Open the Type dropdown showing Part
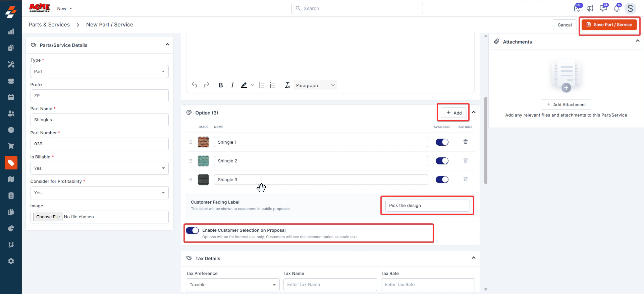Viewport: 644px width, 294px height. tap(99, 71)
